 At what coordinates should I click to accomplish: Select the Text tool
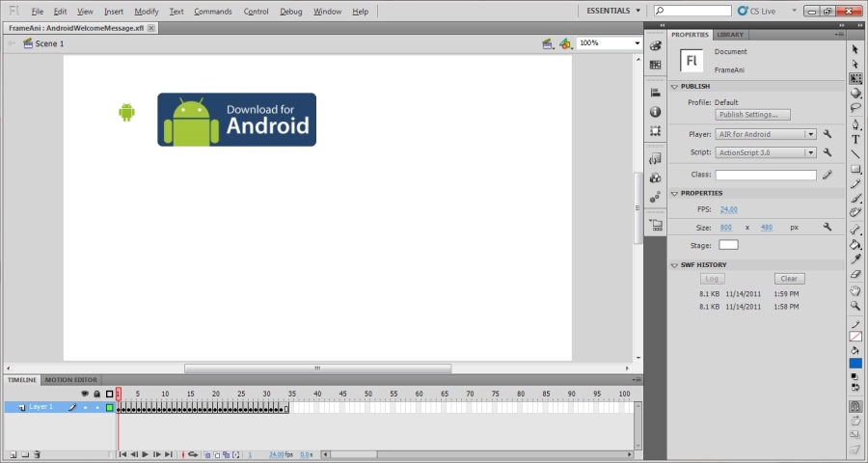tap(855, 139)
